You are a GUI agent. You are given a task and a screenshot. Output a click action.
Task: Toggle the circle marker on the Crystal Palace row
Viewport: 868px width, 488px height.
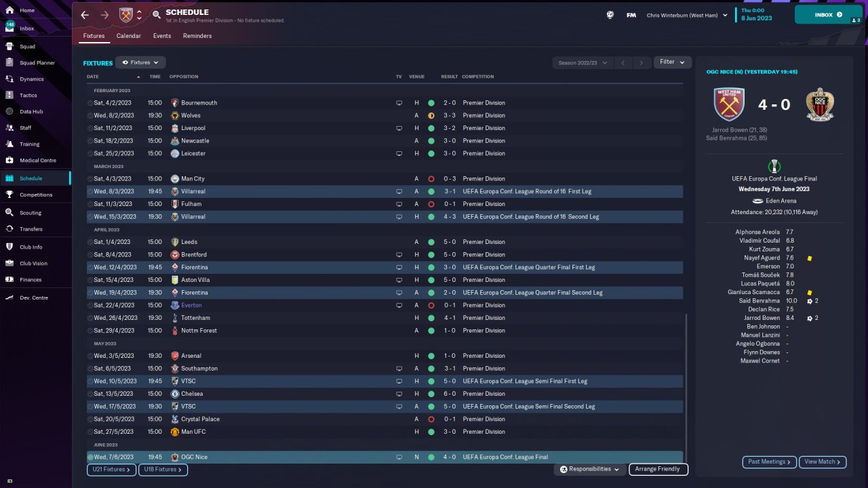90,419
